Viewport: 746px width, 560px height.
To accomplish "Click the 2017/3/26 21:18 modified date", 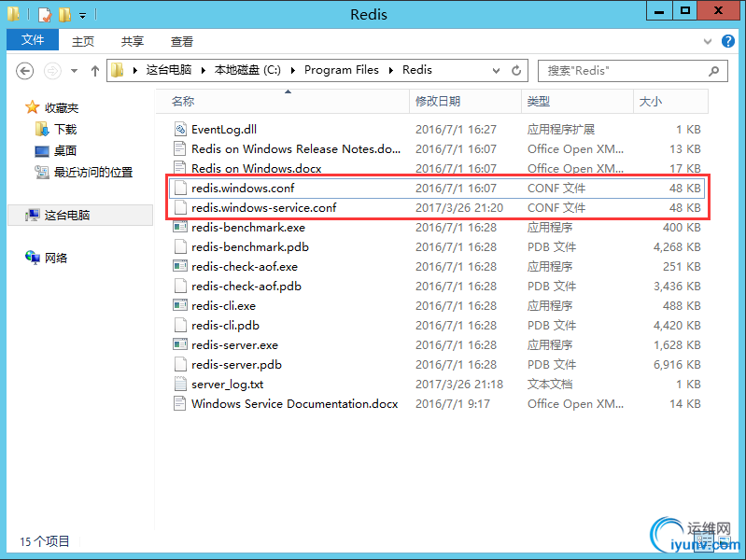I will coord(459,385).
